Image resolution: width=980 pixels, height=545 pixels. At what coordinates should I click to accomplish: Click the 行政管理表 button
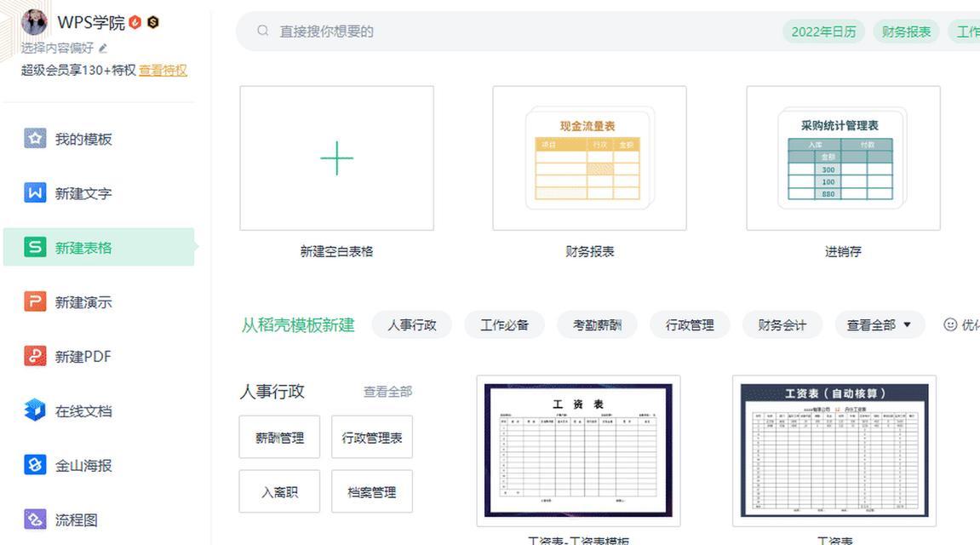click(x=372, y=437)
